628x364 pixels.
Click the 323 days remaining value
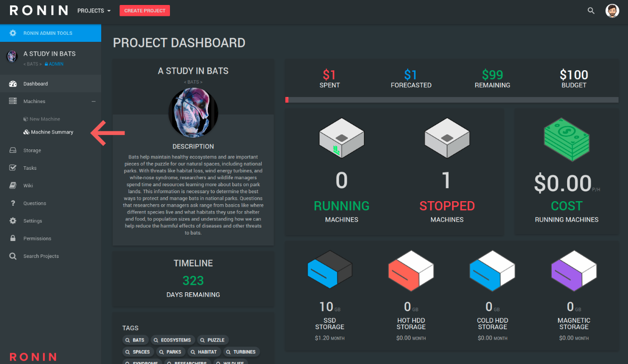click(x=193, y=280)
